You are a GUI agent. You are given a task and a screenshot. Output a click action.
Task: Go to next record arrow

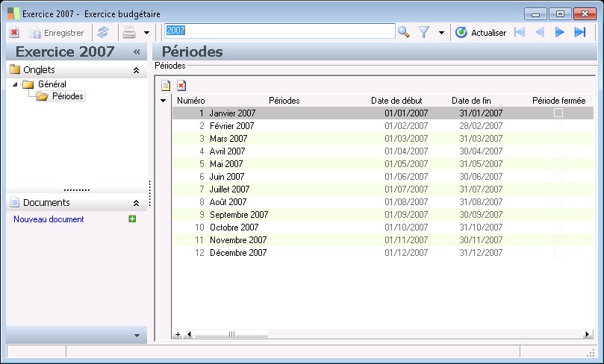click(559, 32)
